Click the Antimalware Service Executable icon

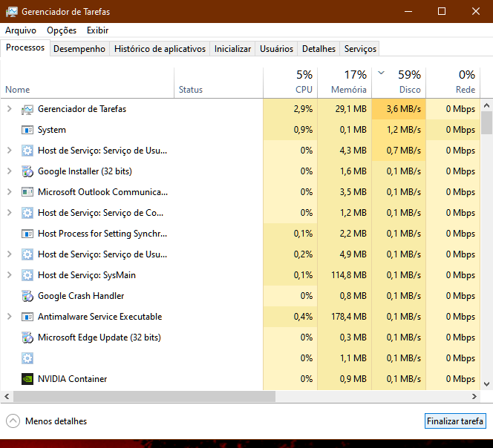(x=27, y=317)
